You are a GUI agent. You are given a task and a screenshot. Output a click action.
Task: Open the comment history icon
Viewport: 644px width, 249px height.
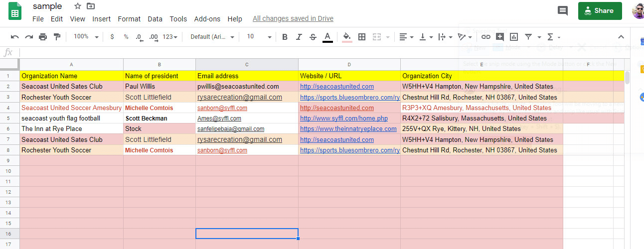click(563, 10)
